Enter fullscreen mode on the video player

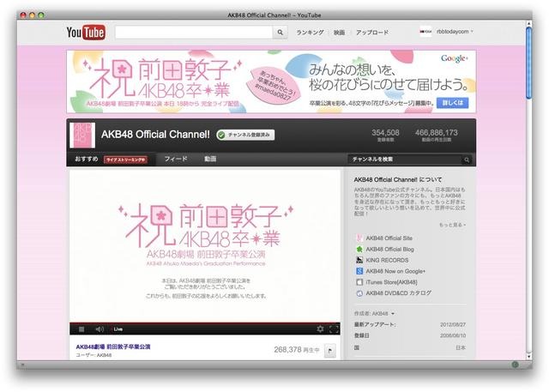pos(333,329)
